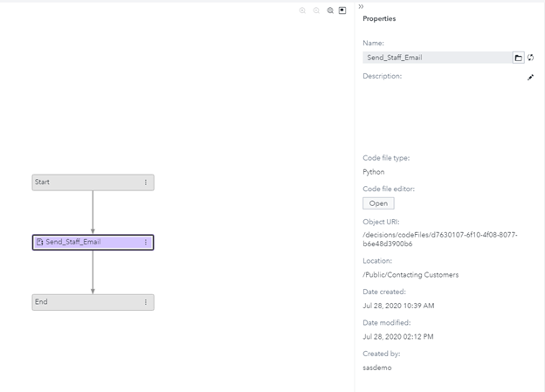
Task: Edit the description with the pencil icon
Action: tap(530, 77)
